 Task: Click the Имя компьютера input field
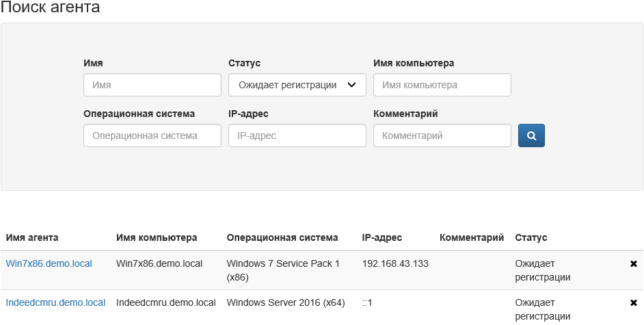coord(442,86)
